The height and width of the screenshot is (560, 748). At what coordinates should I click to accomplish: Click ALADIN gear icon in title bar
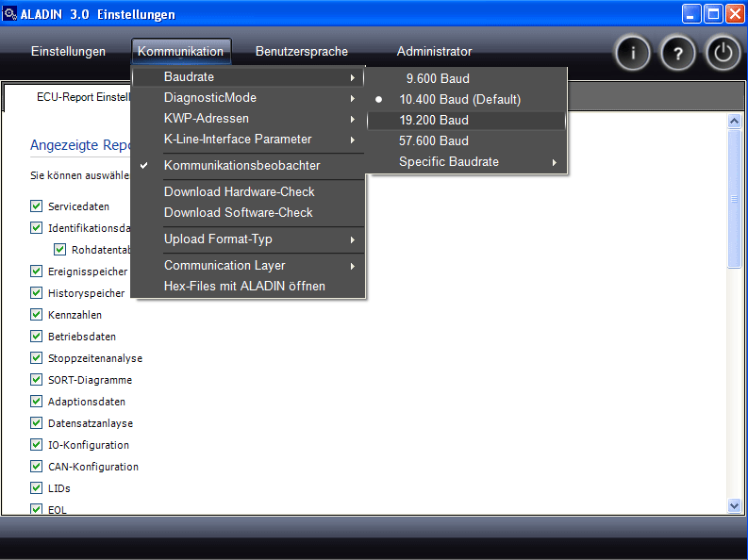pos(9,13)
